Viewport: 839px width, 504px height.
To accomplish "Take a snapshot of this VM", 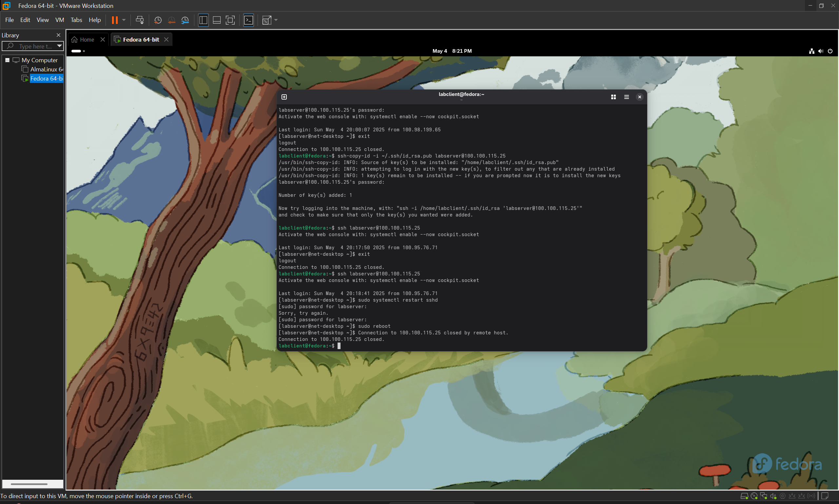I will (158, 20).
